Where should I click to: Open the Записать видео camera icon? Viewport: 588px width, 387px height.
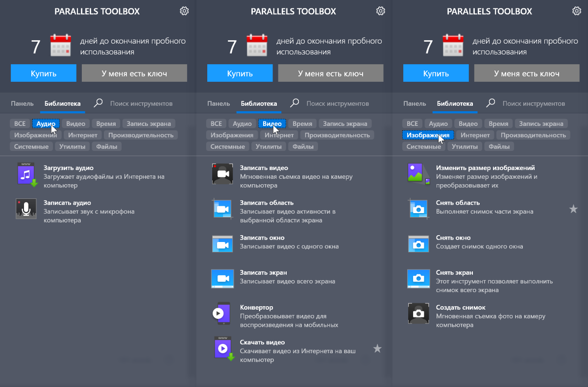tap(222, 174)
